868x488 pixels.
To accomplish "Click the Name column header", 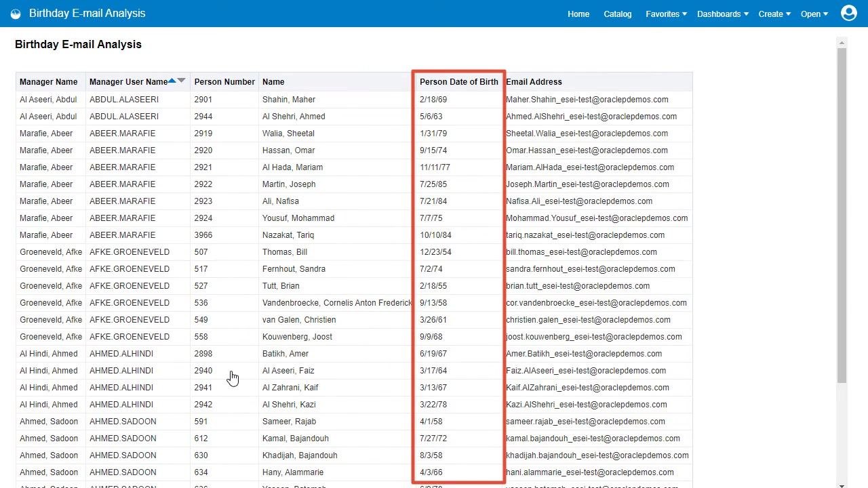I will pyautogui.click(x=273, y=82).
